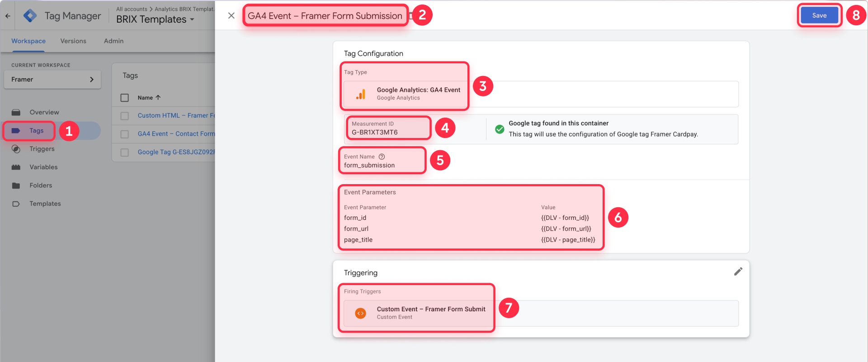868x362 pixels.
Task: Click the Analytics BRIX Templat... breadcrumb
Action: pyautogui.click(x=184, y=9)
